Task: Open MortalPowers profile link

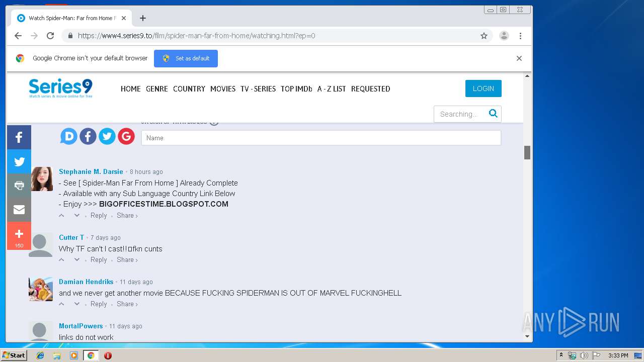Action: point(81,326)
